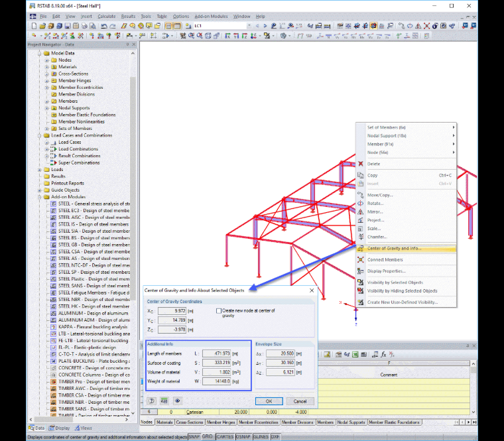This screenshot has height=441, width=504.
Task: Expand the Load Cases tree item
Action: (x=47, y=142)
